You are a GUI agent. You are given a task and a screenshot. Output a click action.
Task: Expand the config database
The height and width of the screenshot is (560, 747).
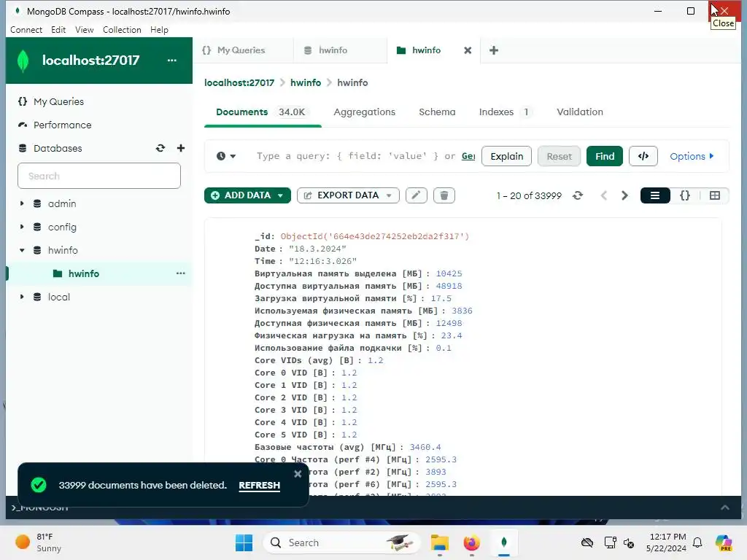pos(22,227)
